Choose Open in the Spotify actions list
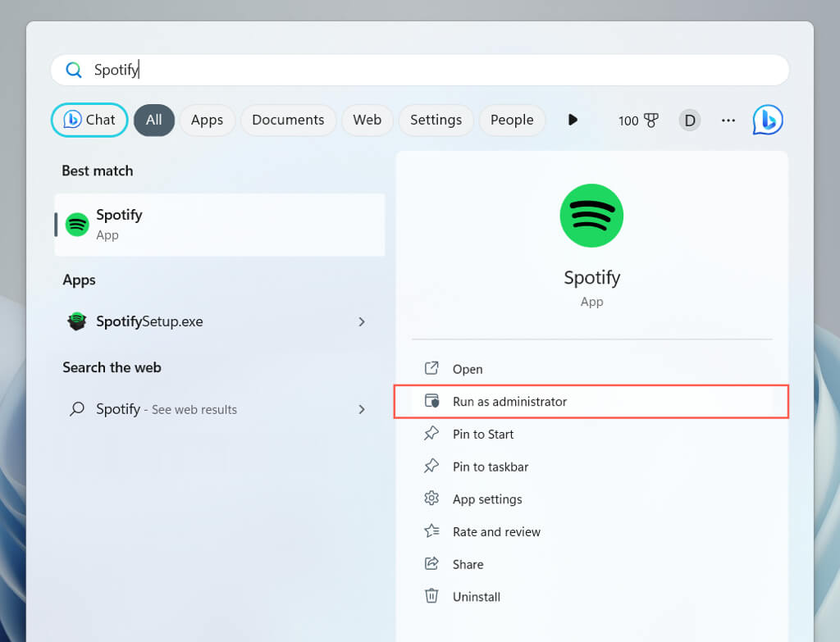The height and width of the screenshot is (642, 840). pyautogui.click(x=591, y=369)
